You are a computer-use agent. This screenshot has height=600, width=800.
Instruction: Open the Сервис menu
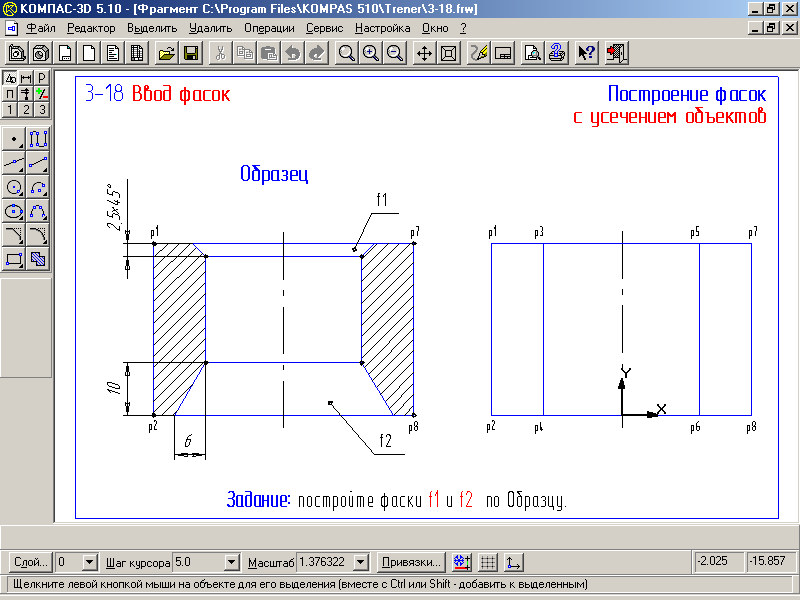click(324, 29)
